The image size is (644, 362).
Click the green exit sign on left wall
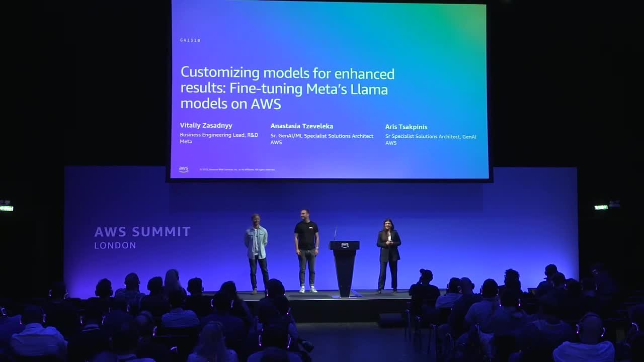point(7,208)
